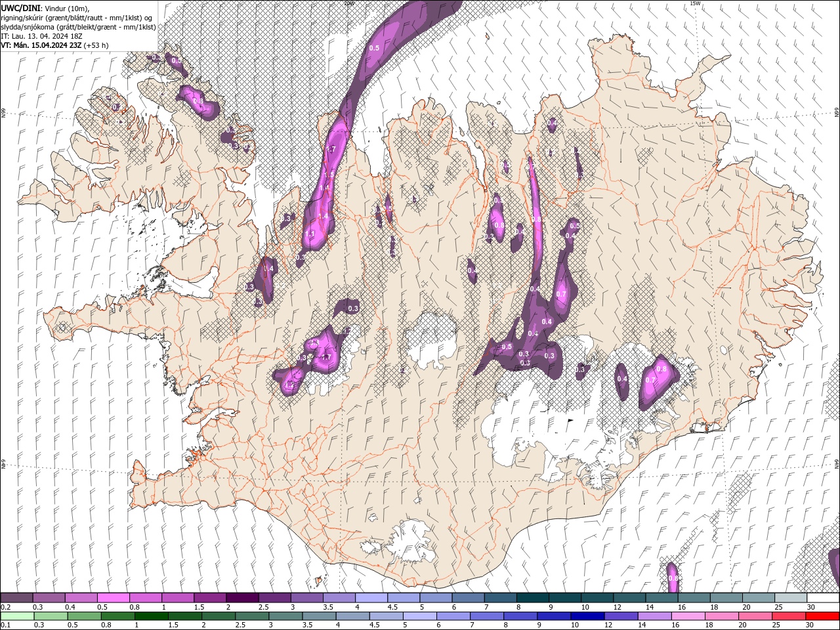The width and height of the screenshot is (840, 630).
Task: Click the pale green rain swatch at 0.1
Action: pyautogui.click(x=17, y=616)
